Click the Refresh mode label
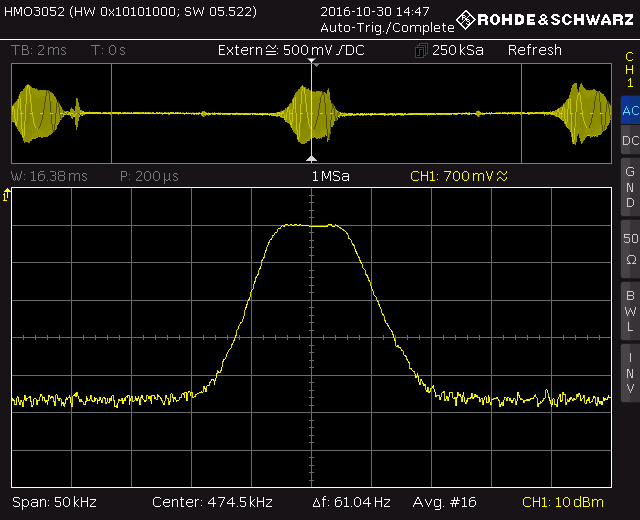 coord(534,50)
